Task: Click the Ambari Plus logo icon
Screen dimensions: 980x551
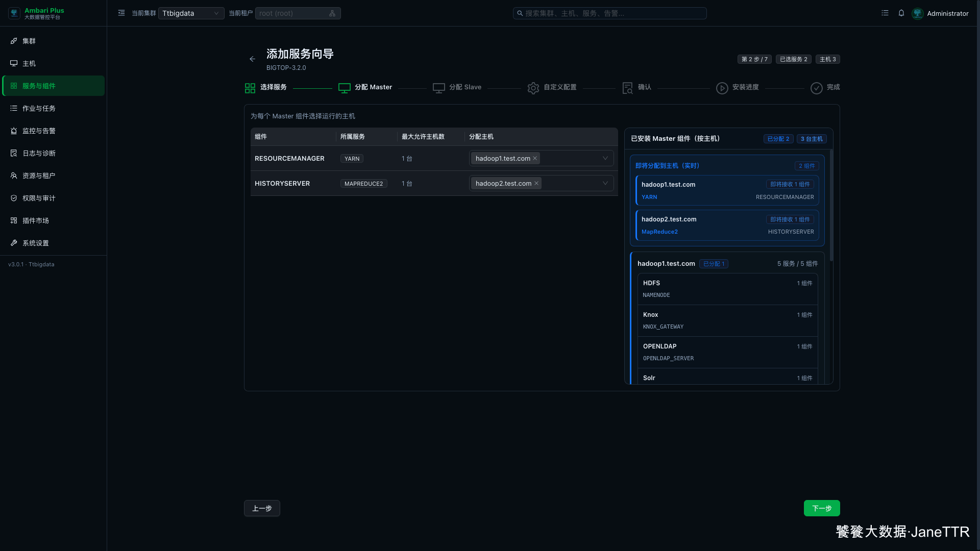Action: pyautogui.click(x=14, y=13)
